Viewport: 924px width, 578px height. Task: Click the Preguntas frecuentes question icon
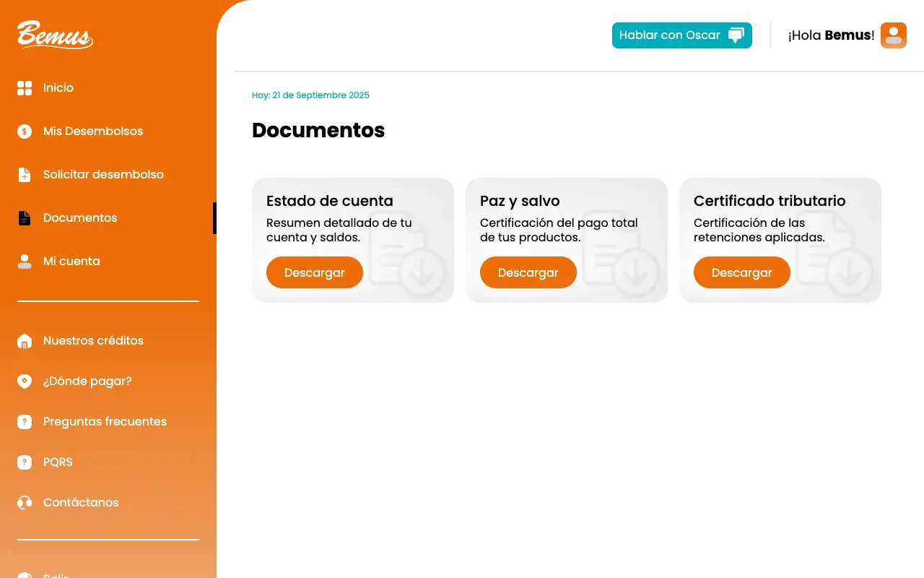[x=25, y=422]
